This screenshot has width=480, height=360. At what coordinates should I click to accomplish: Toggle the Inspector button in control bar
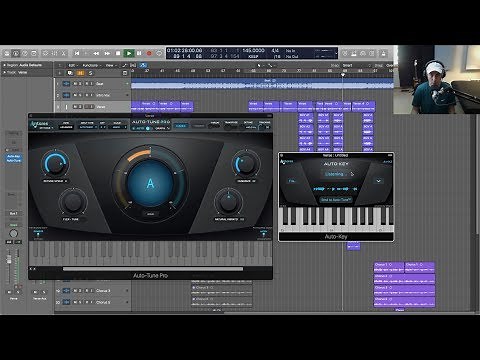16,53
